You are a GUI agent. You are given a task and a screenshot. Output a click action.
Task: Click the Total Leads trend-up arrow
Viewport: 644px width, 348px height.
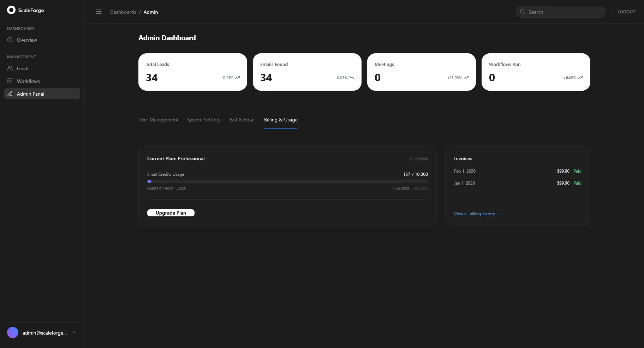click(237, 78)
